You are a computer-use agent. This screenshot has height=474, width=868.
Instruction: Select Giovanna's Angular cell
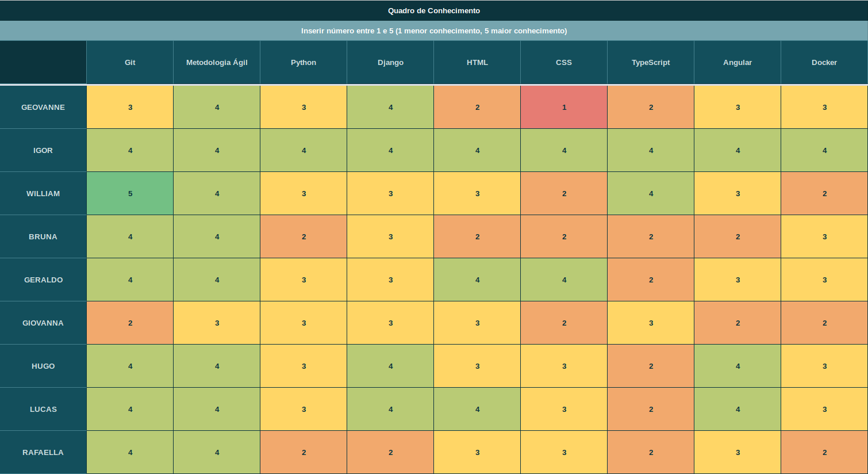coord(738,323)
